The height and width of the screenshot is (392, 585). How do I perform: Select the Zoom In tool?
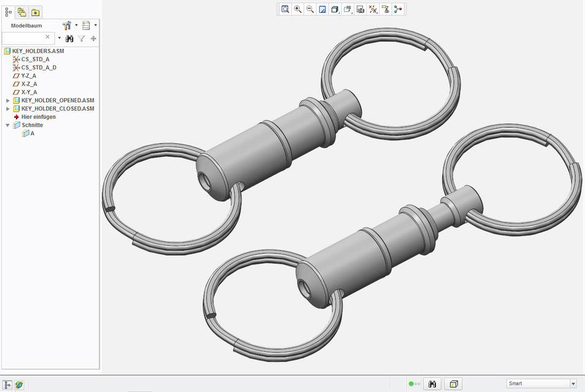pos(297,9)
